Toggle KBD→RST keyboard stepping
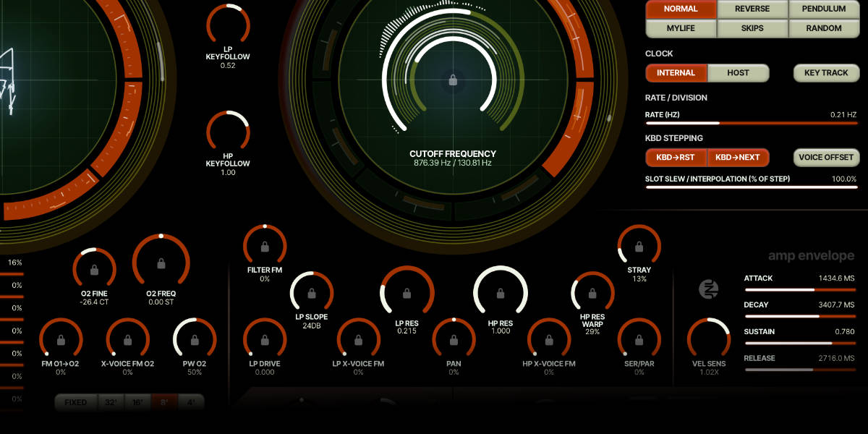Viewport: 868px width, 434px height. pos(676,157)
